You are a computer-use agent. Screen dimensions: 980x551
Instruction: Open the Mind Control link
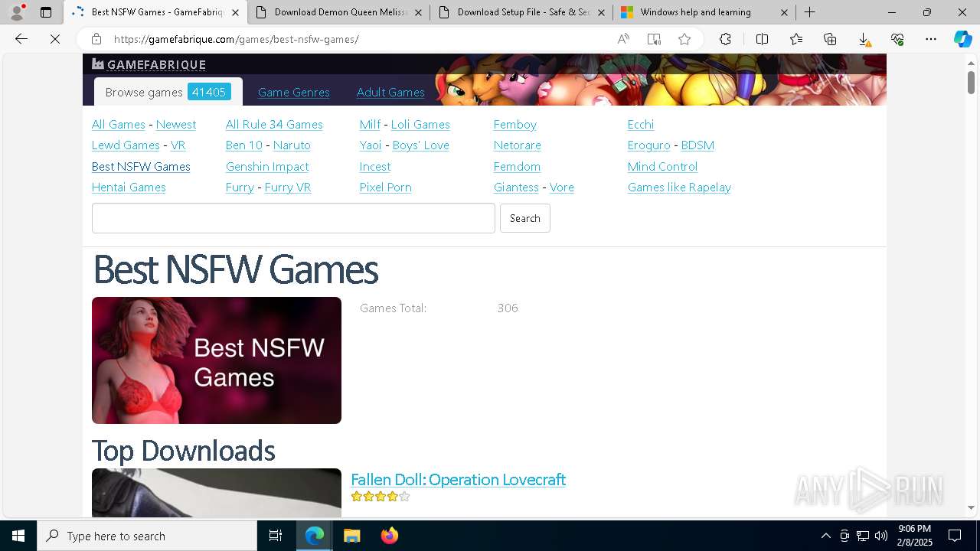click(x=662, y=166)
